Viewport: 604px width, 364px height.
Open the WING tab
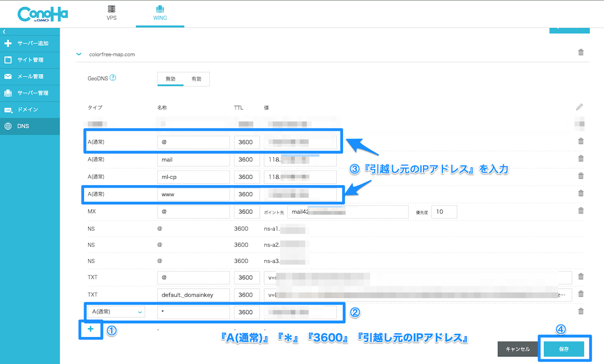[160, 14]
